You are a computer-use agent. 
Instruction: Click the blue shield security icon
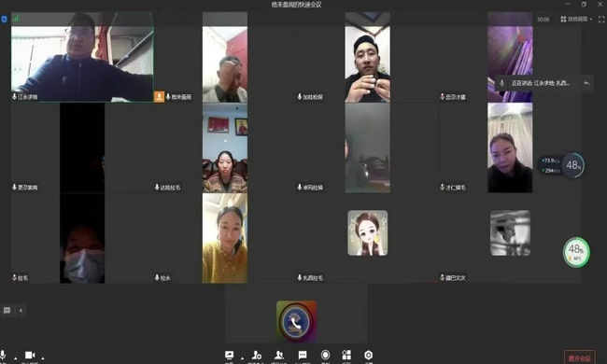(4, 19)
